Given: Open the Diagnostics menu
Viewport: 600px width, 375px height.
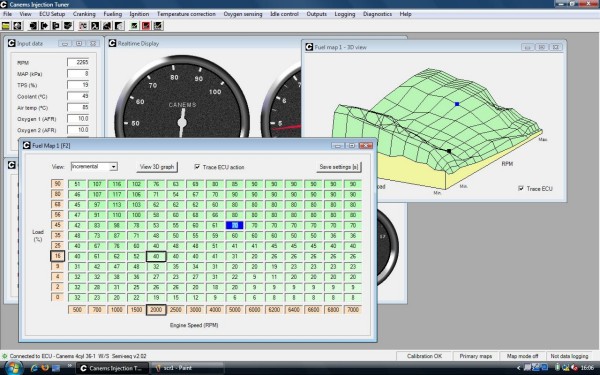Looking at the screenshot, I should point(377,14).
